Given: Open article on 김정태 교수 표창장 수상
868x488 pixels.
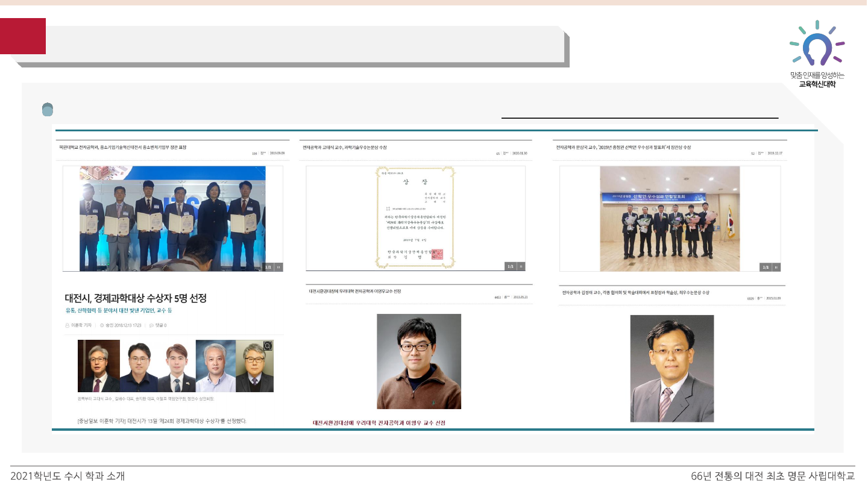Looking at the screenshot, I should (635, 292).
